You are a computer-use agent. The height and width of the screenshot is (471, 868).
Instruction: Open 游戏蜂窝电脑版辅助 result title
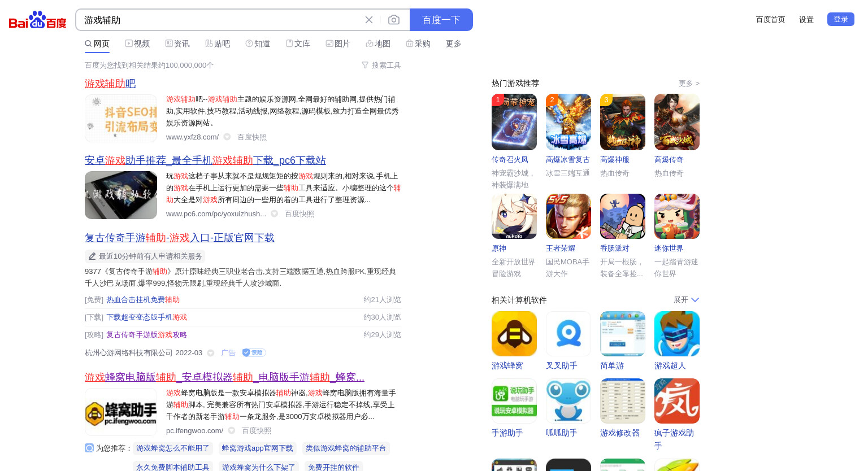[x=224, y=377]
